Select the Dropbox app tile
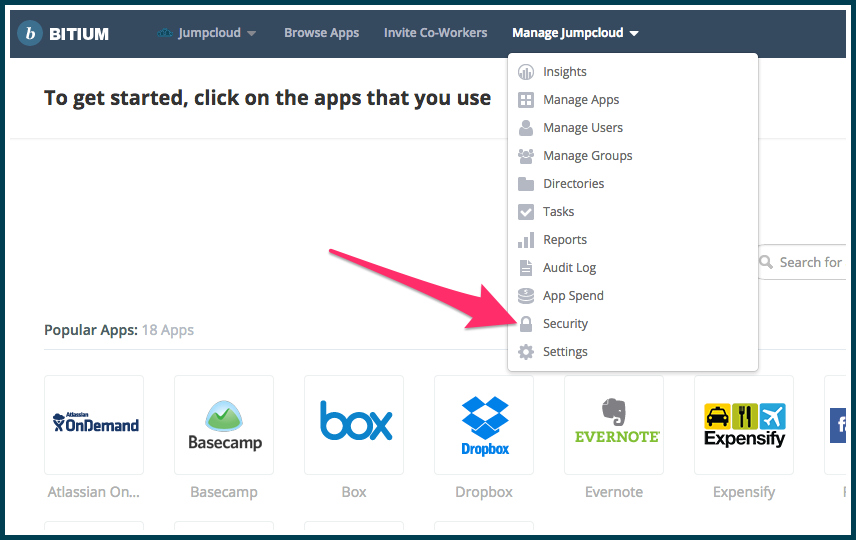856x540 pixels. tap(484, 425)
